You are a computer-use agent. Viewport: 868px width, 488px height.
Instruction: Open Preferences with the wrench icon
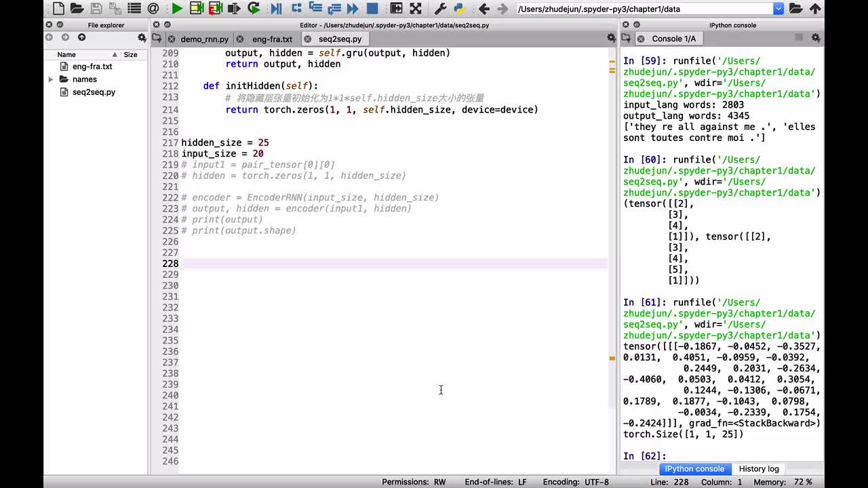(440, 9)
